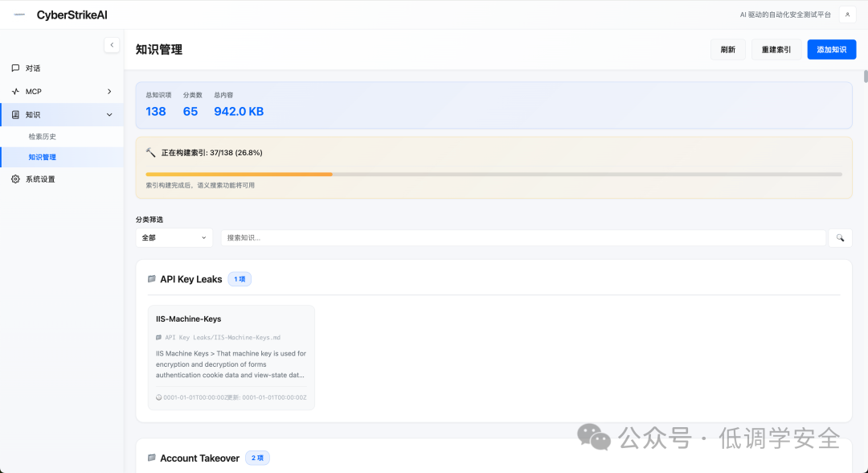Click the magnifier search button
Screen dimensions: 868x473
point(841,237)
